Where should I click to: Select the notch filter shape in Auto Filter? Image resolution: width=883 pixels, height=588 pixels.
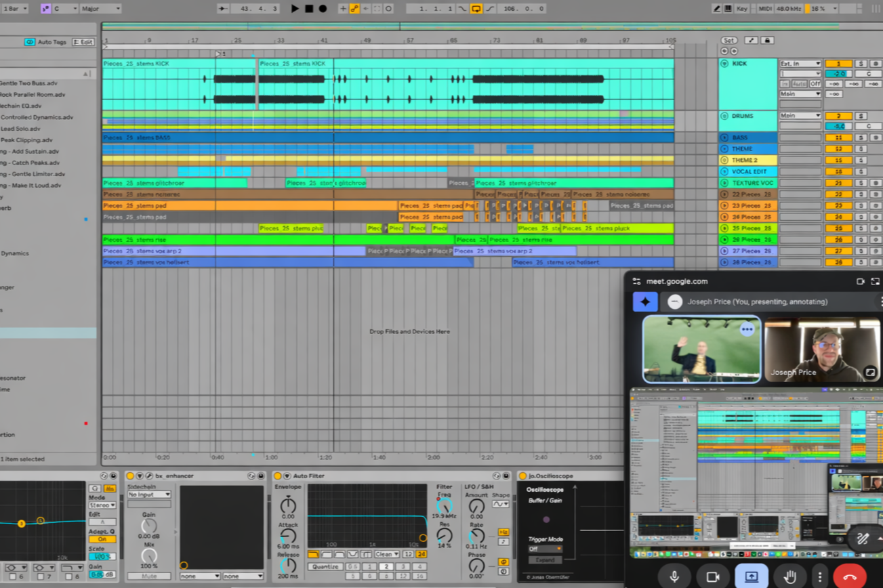[x=352, y=554]
